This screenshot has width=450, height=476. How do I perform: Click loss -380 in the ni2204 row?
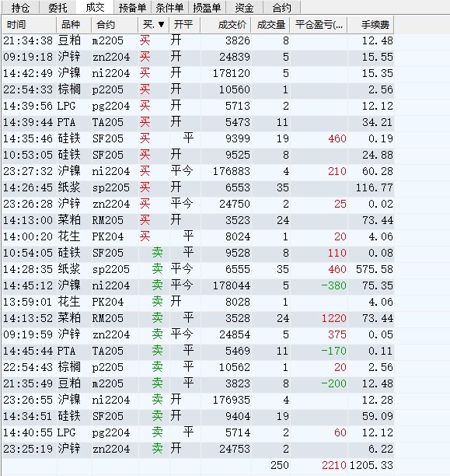point(333,285)
